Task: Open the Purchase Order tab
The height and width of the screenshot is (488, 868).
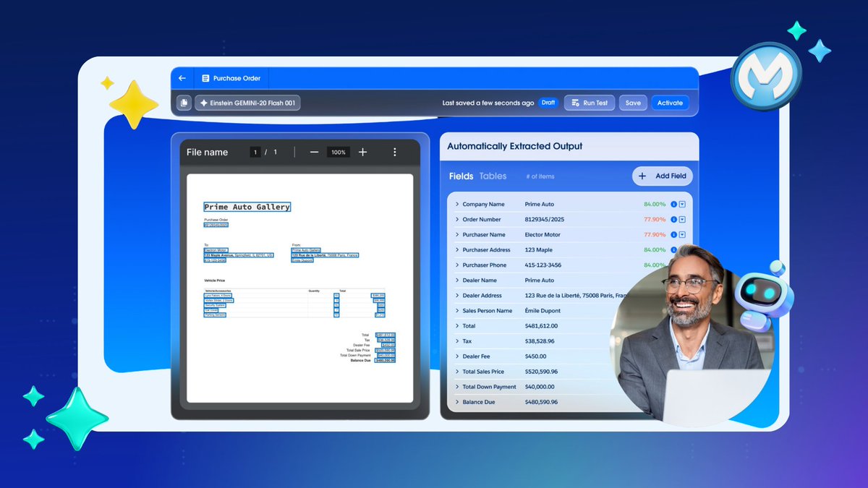Action: click(231, 78)
